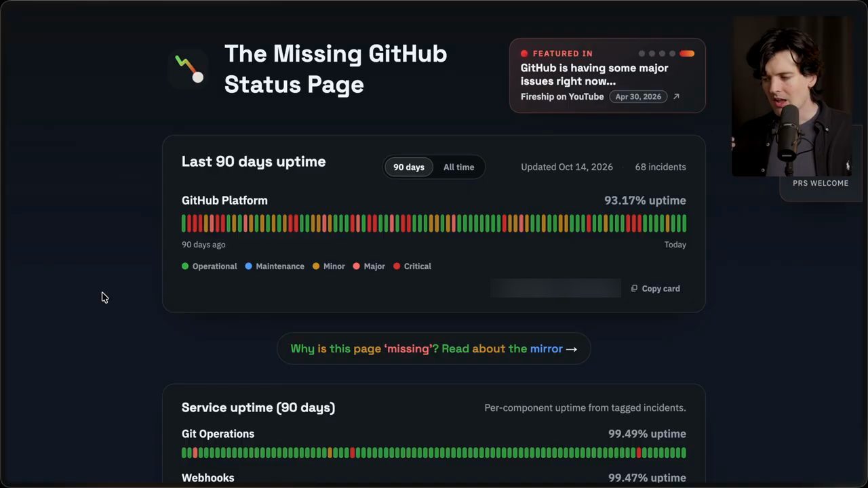The width and height of the screenshot is (868, 488).
Task: Click the 99.49% uptime value
Action: pos(647,434)
